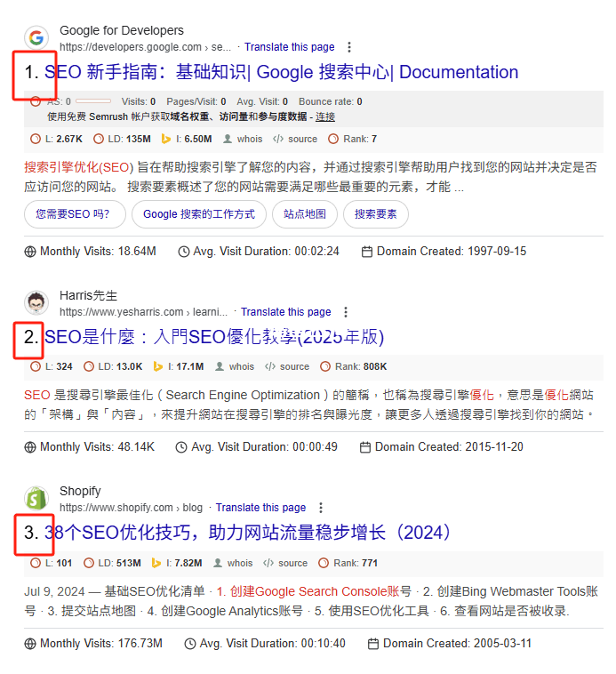Click the https://developers.google.com URL breadcrumb
This screenshot has height=674, width=616.
(x=145, y=47)
